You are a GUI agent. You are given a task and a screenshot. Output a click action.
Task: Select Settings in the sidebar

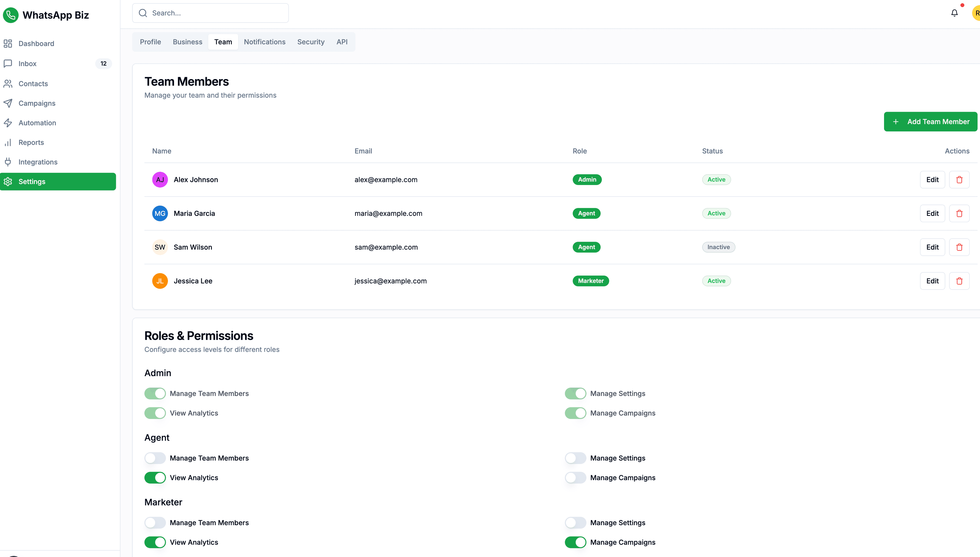coord(58,182)
